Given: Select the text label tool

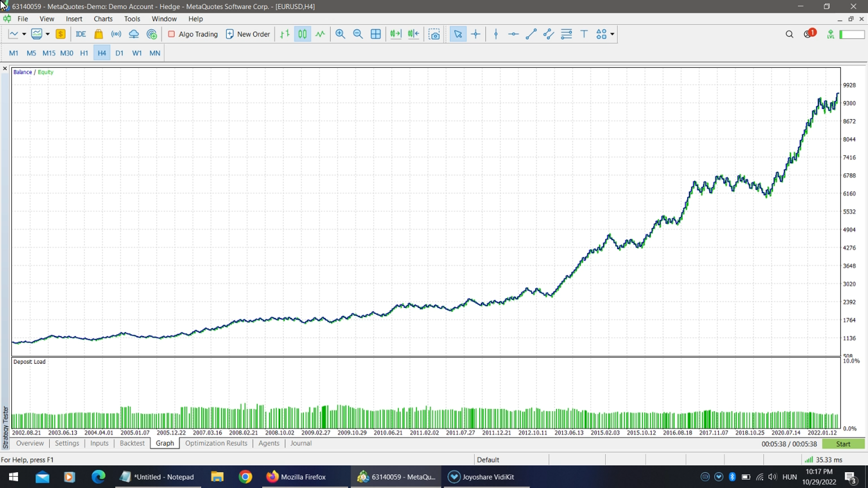Looking at the screenshot, I should [x=584, y=34].
